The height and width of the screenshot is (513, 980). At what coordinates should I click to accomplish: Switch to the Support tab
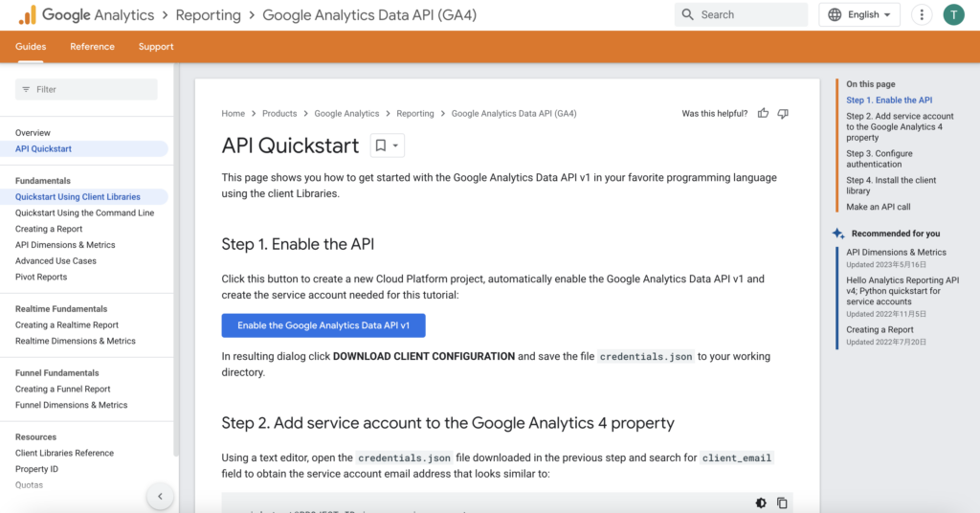pyautogui.click(x=156, y=47)
